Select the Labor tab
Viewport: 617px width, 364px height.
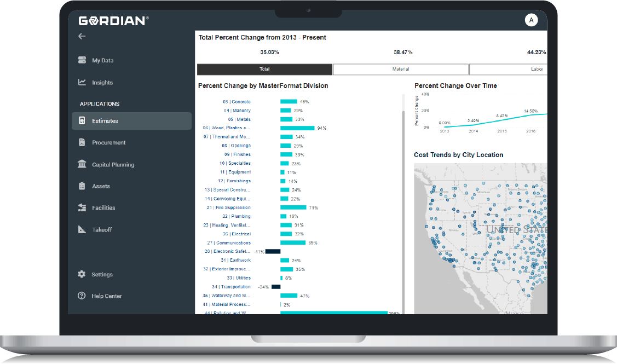point(509,70)
